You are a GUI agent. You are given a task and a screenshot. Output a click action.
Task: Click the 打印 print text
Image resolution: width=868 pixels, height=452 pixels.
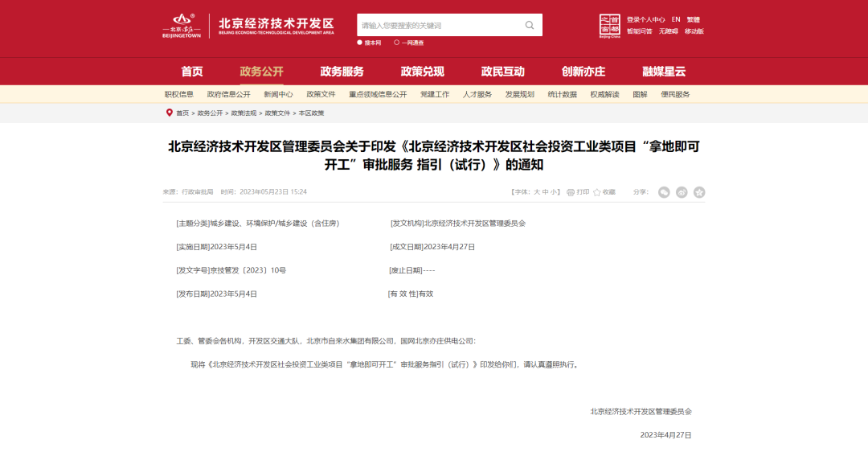(583, 192)
